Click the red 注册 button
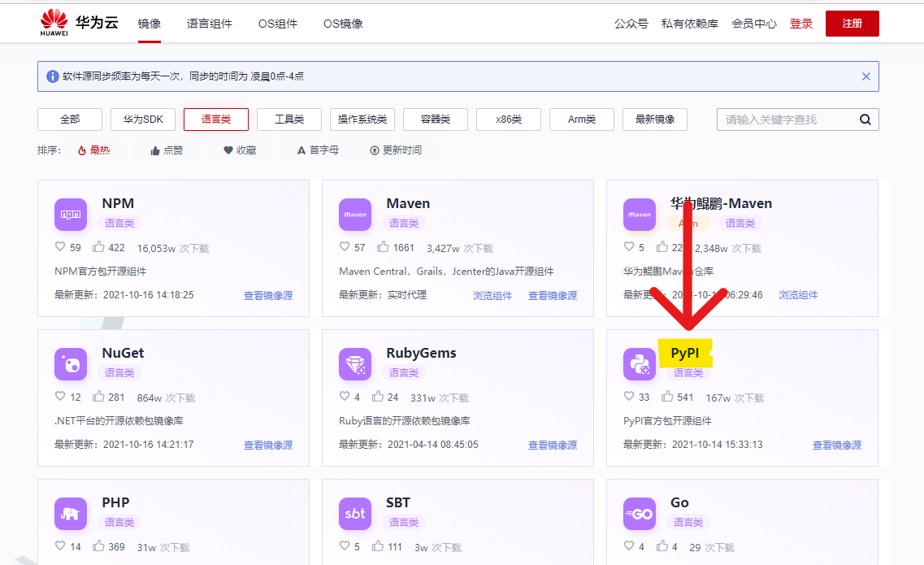 (x=852, y=24)
